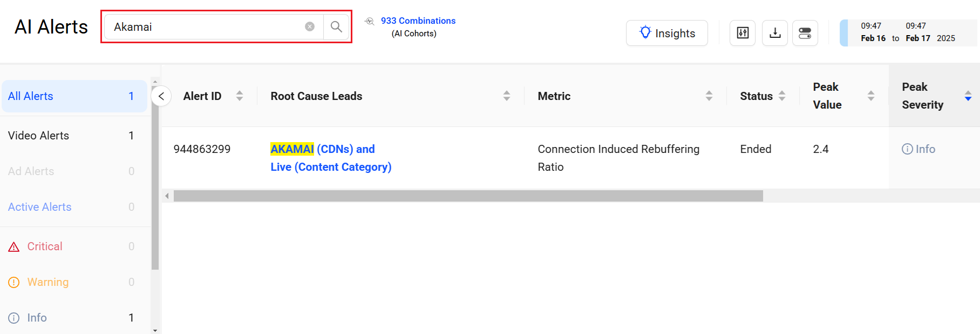The width and height of the screenshot is (980, 334).
Task: Collapse the left sidebar with chevron
Action: pyautogui.click(x=161, y=96)
